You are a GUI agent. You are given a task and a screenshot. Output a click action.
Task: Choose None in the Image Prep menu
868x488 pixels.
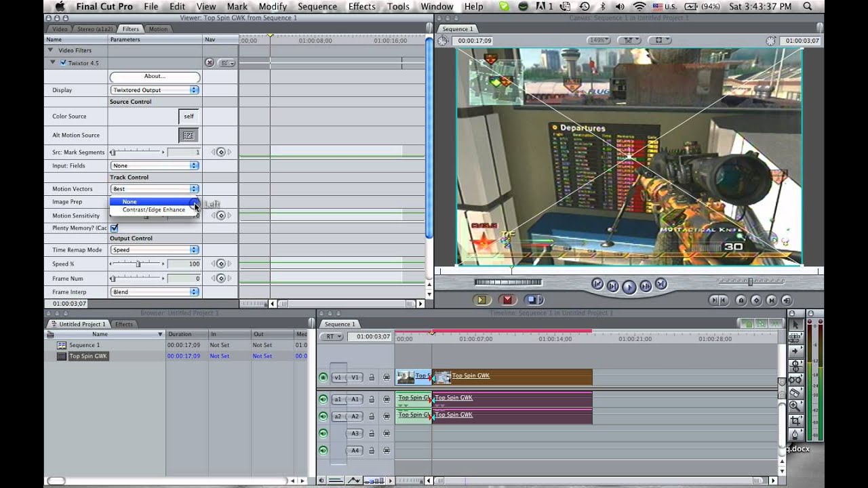tap(153, 201)
